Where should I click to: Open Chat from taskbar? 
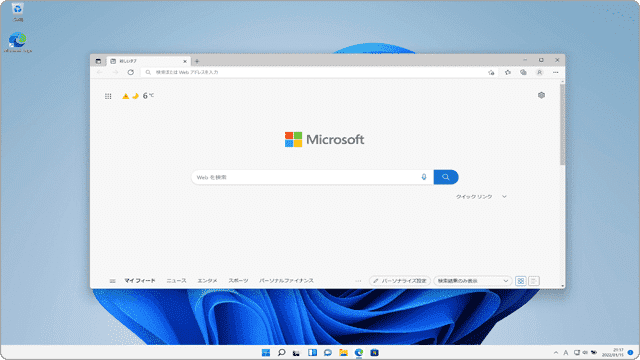point(328,352)
